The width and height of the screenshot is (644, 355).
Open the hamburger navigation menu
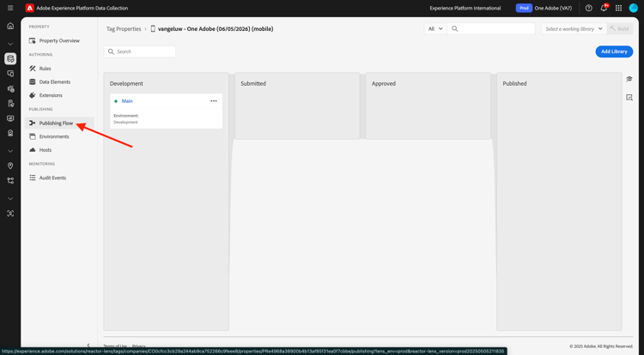10,8
